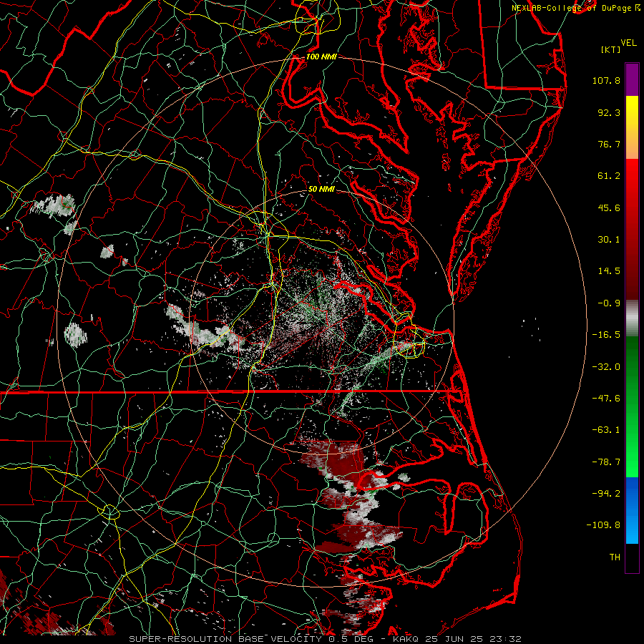Select the -0.9 value on velocity scale
Screen dimensions: 644x644
tap(609, 303)
